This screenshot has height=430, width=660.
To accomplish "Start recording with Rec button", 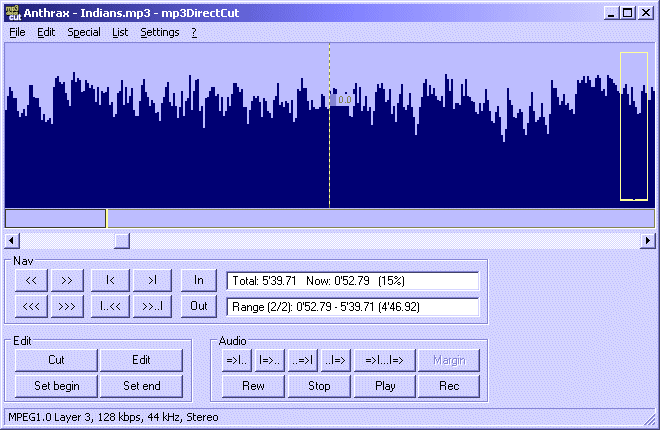I will pos(449,386).
